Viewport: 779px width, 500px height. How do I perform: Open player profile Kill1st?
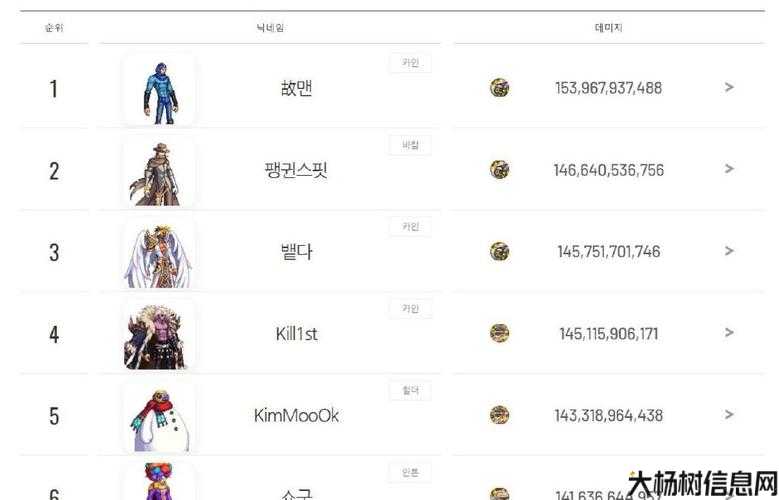click(297, 333)
